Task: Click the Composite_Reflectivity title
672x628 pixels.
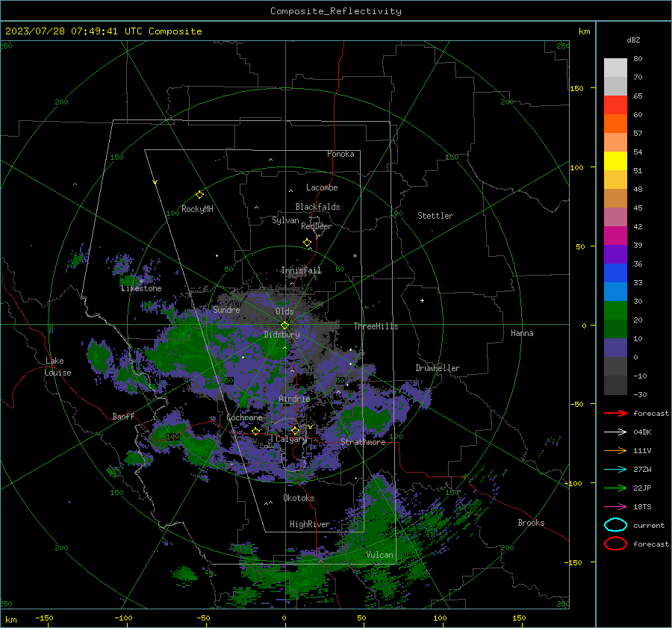Action: point(336,11)
